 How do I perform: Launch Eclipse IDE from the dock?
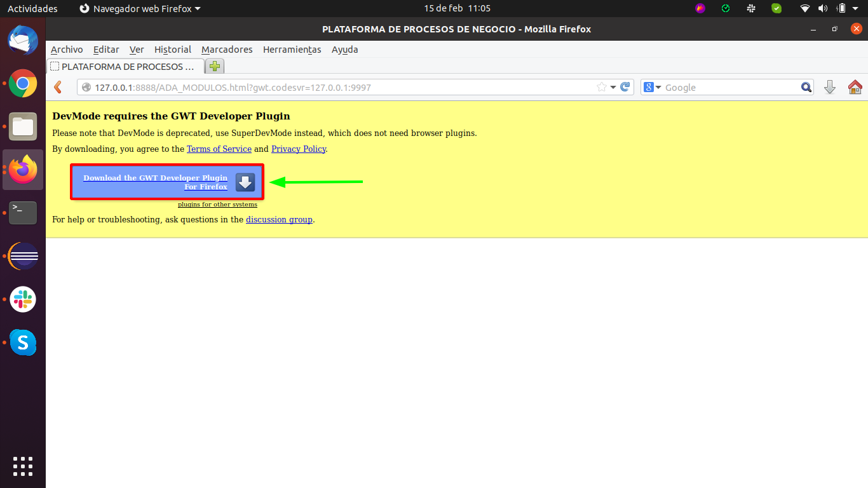click(23, 256)
